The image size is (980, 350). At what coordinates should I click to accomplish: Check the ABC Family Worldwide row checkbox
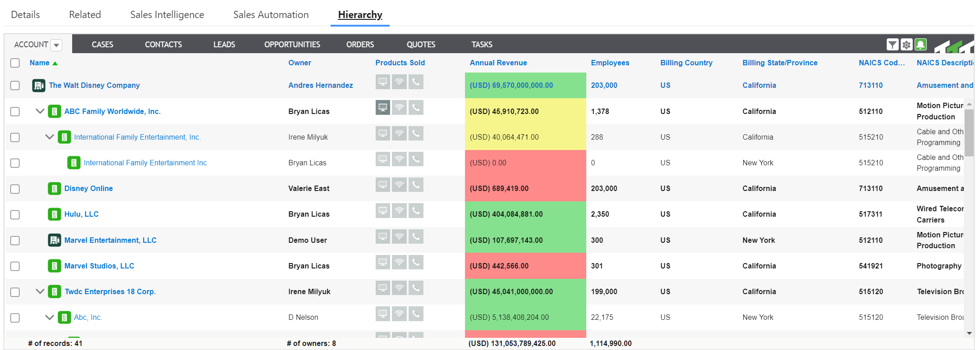[15, 111]
